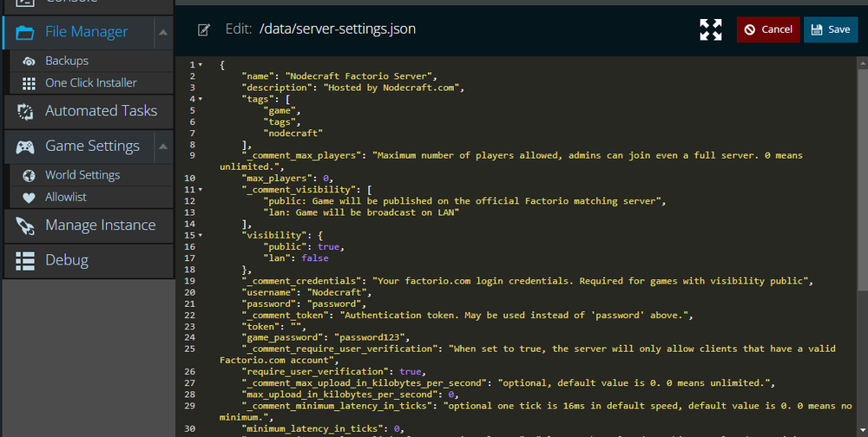This screenshot has width=868, height=437.
Task: Collapse the Game Settings submenu arrow
Action: [162, 146]
